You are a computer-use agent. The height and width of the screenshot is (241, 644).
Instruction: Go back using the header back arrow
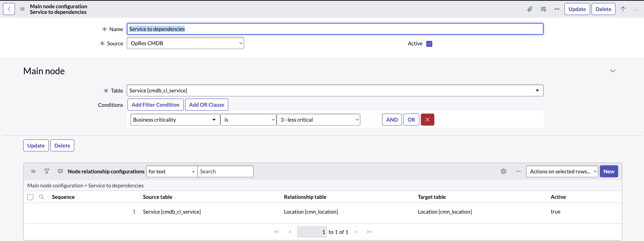pyautogui.click(x=9, y=9)
